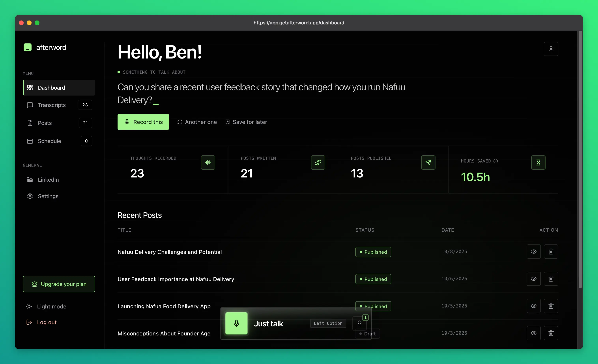Delete the Nafuu Delivery Challenges post
This screenshot has height=364, width=598.
[x=551, y=252]
